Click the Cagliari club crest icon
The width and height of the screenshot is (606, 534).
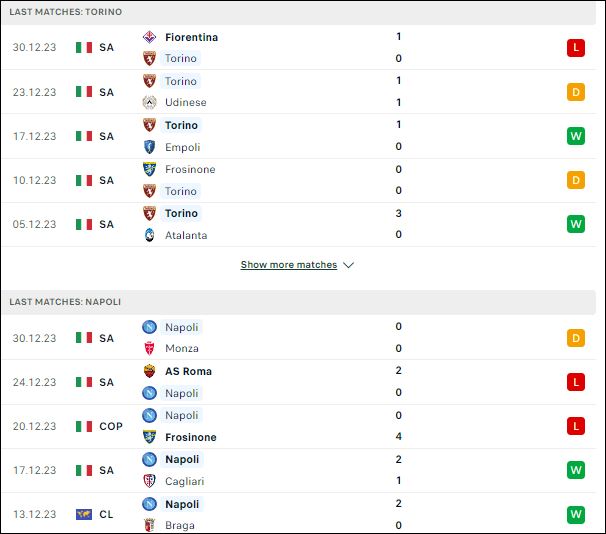pyautogui.click(x=149, y=481)
